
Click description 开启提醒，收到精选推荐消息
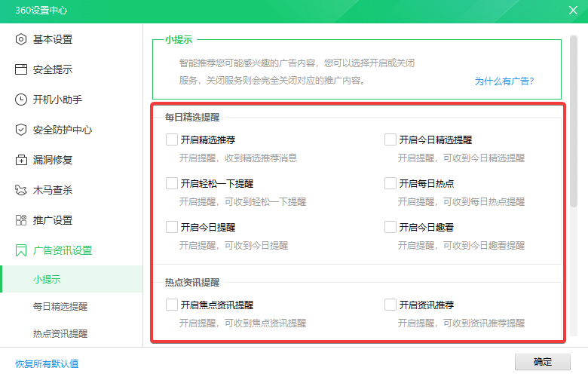click(x=237, y=158)
